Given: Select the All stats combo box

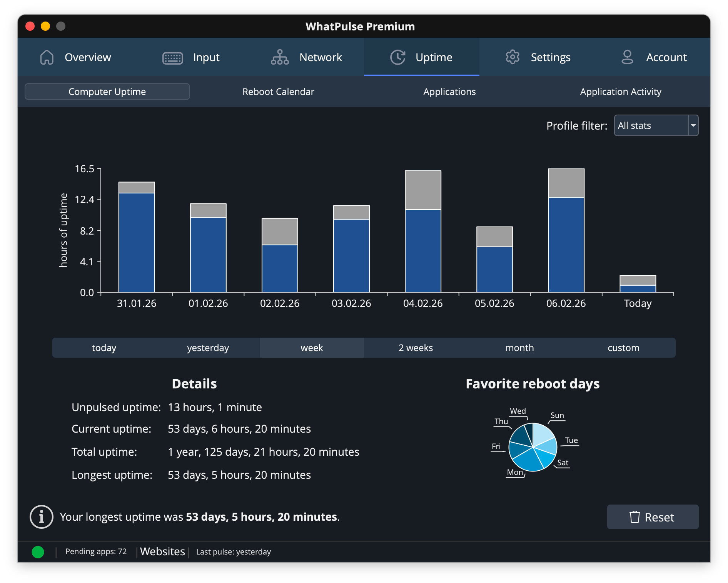Looking at the screenshot, I should pyautogui.click(x=651, y=125).
